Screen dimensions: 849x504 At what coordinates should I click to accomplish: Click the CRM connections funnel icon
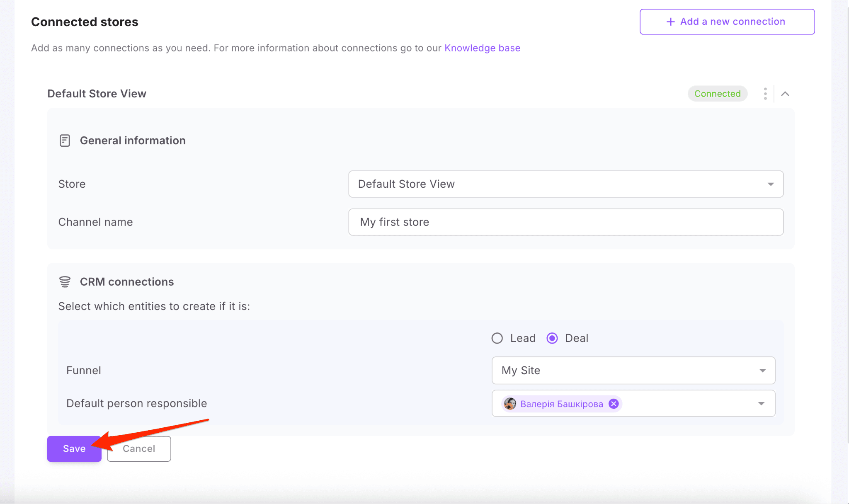(x=65, y=282)
